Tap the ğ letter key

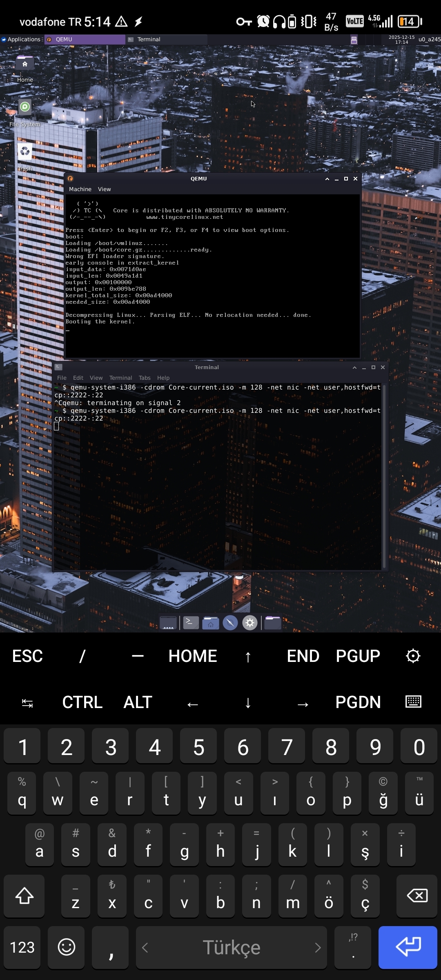(383, 793)
